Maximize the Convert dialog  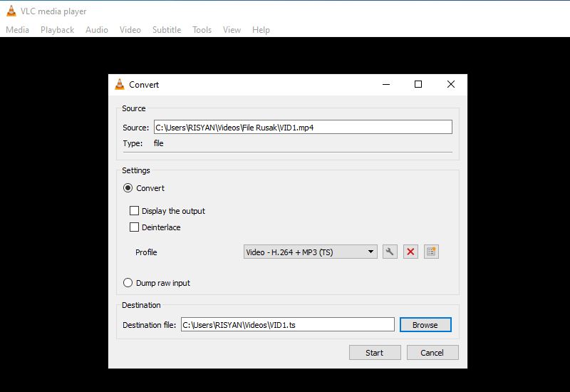pyautogui.click(x=418, y=84)
